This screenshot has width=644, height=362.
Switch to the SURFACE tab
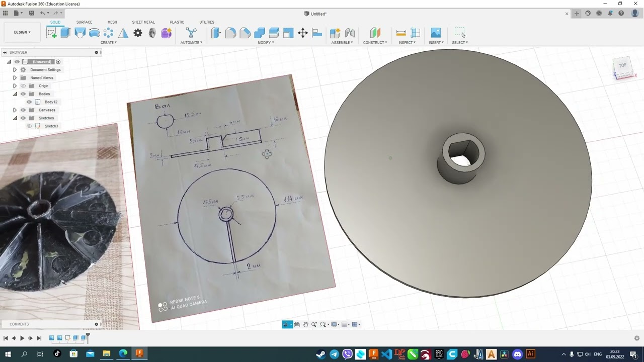tap(84, 22)
